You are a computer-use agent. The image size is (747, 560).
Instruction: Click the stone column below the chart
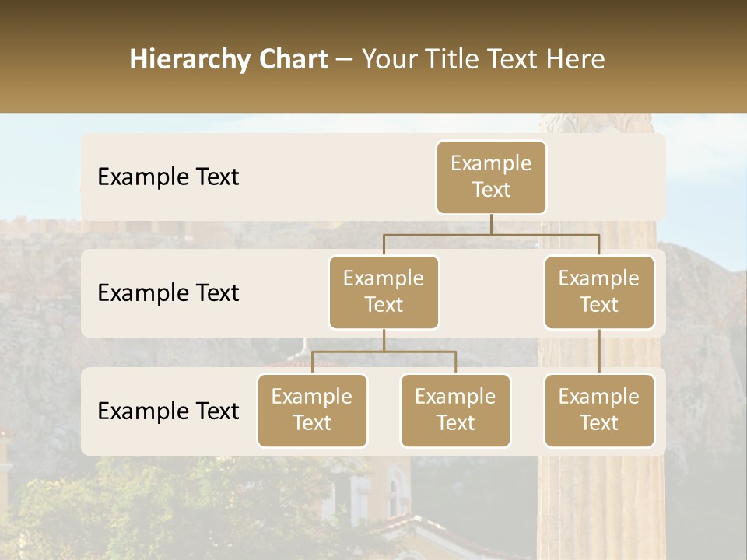[599, 506]
